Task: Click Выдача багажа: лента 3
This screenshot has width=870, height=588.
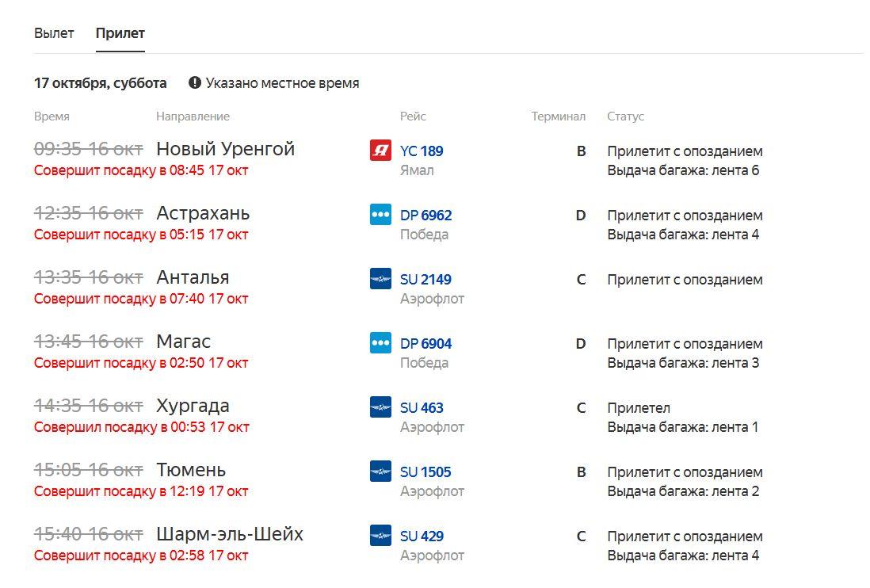Action: (x=683, y=363)
